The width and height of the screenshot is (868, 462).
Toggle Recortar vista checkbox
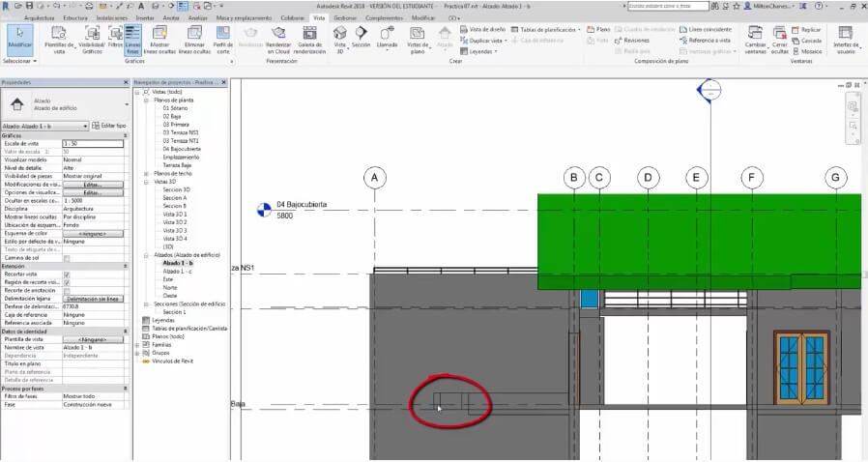pos(67,274)
